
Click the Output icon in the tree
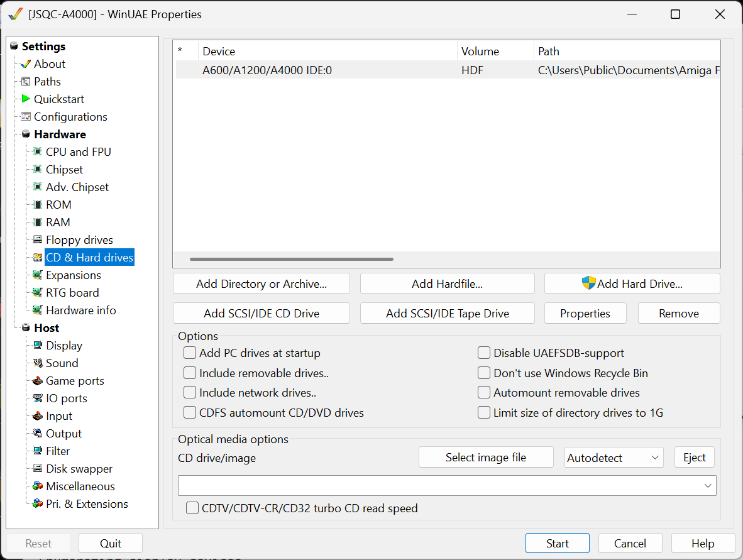(x=38, y=434)
